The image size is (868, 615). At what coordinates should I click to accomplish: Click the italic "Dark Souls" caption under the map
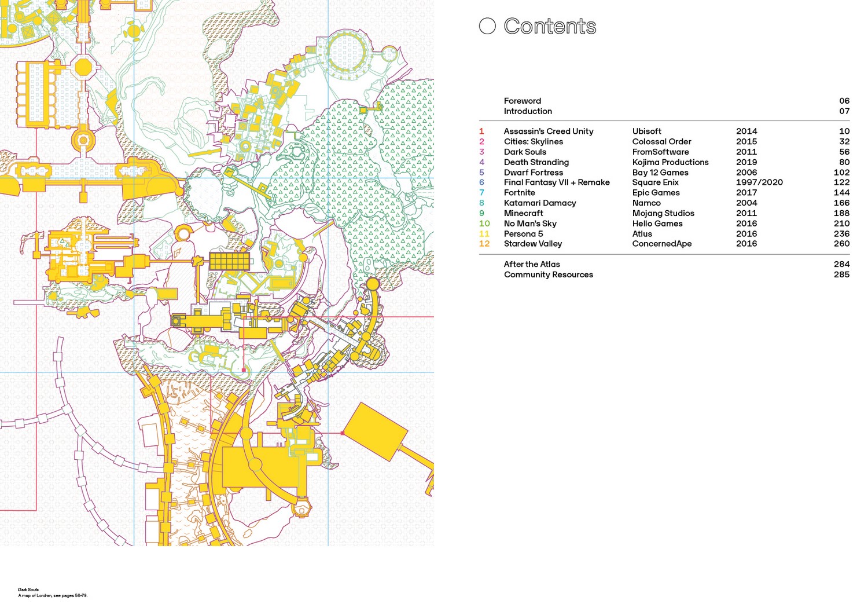point(28,590)
